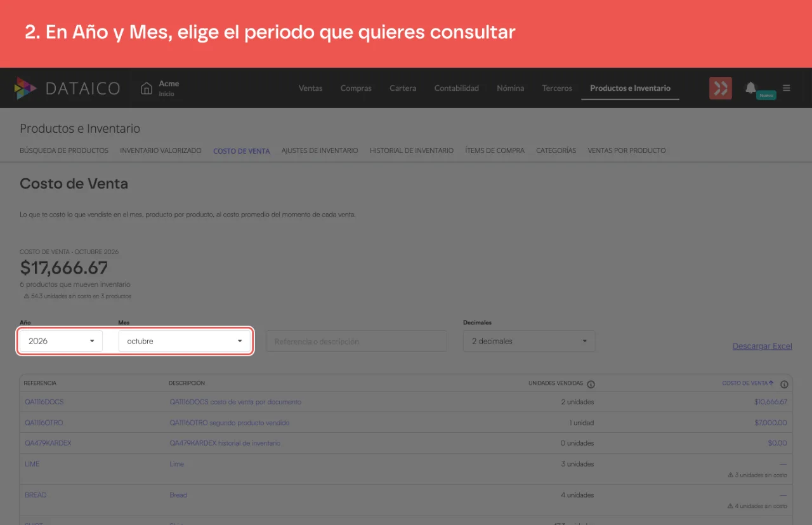Click the Acme Inicio company label
This screenshot has height=525, width=812.
point(169,88)
